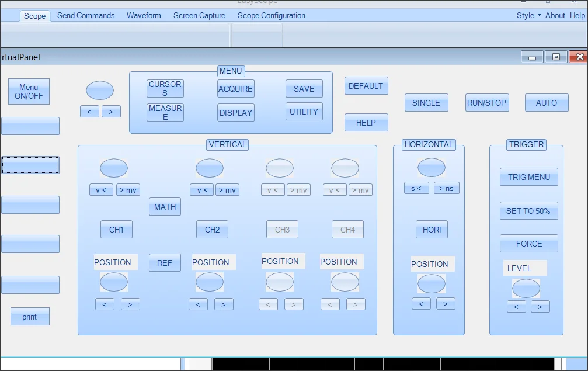Open the Style dropdown menu
The image size is (588, 371).
(528, 16)
